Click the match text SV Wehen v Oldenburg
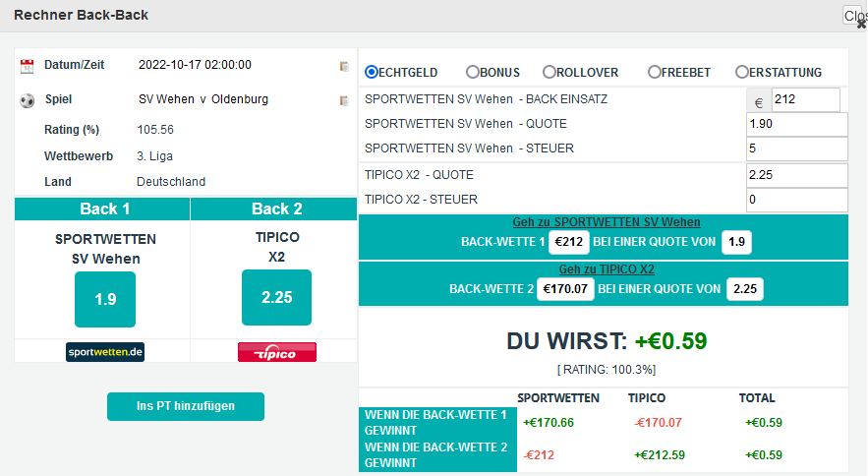Image resolution: width=868 pixels, height=476 pixels. click(x=203, y=99)
